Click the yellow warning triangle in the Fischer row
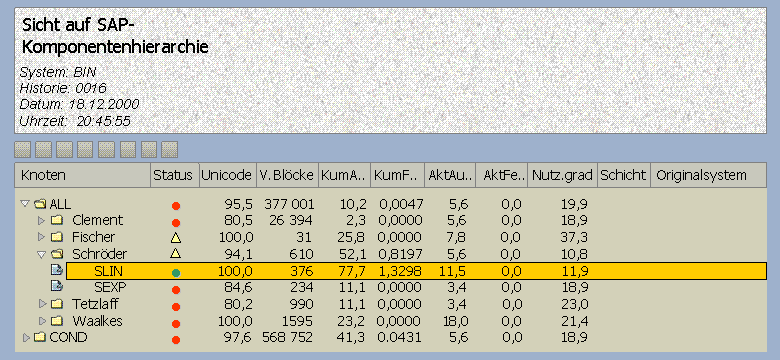 175,238
